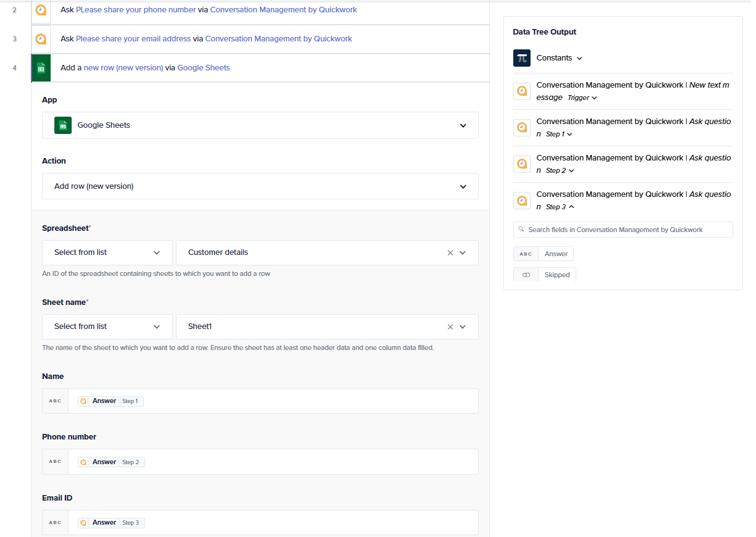Open the Action dropdown showing Add row

tap(260, 186)
